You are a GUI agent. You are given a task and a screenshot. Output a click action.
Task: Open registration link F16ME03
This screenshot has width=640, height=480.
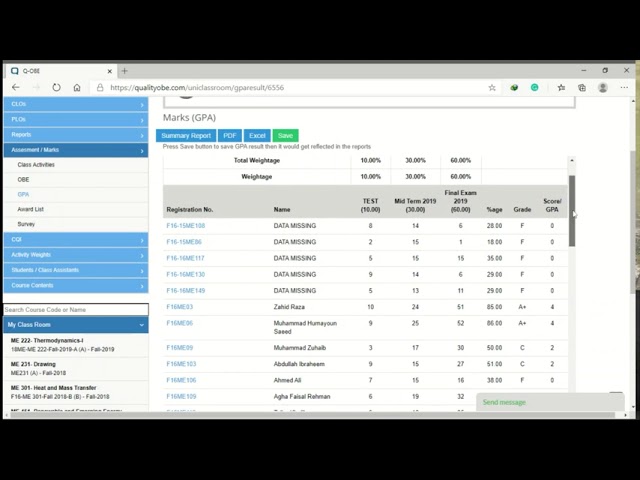click(x=180, y=307)
